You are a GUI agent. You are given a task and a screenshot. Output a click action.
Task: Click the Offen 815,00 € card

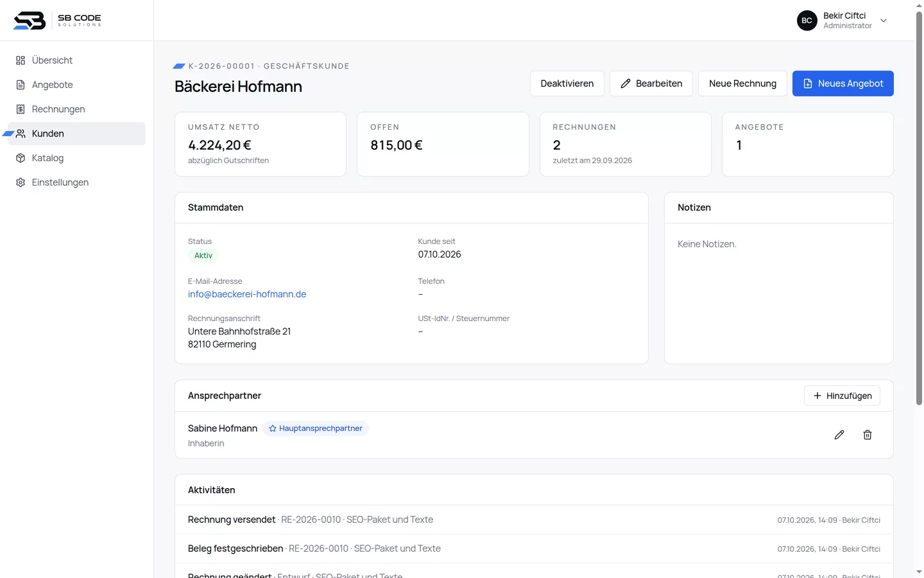[443, 144]
